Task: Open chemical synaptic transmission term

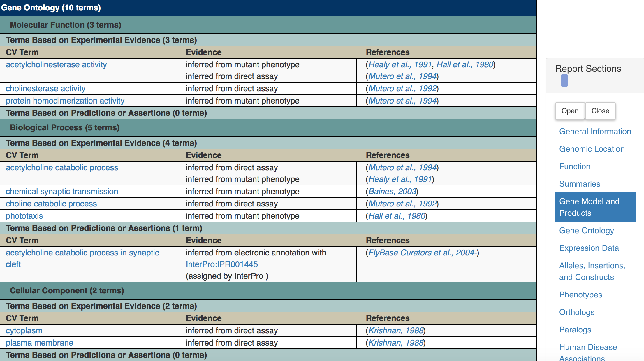Action: pyautogui.click(x=62, y=191)
